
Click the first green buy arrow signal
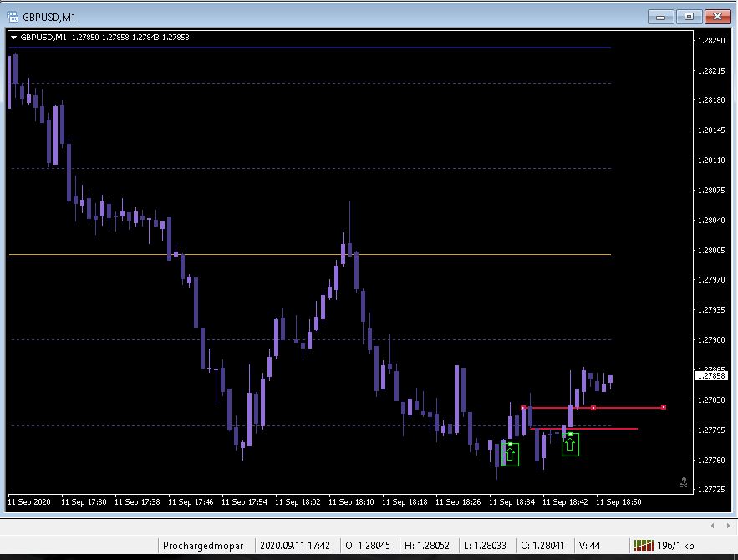coord(510,455)
